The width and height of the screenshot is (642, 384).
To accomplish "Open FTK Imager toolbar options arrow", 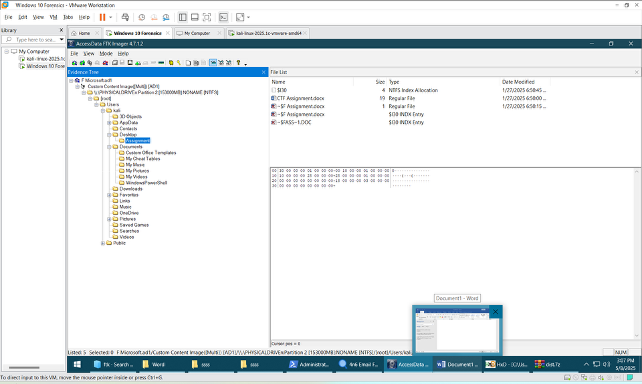I will coord(245,64).
